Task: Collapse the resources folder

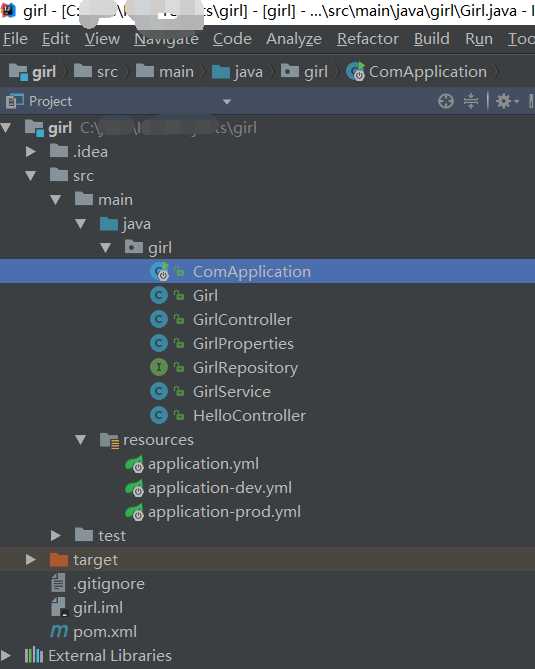Action: (81, 440)
